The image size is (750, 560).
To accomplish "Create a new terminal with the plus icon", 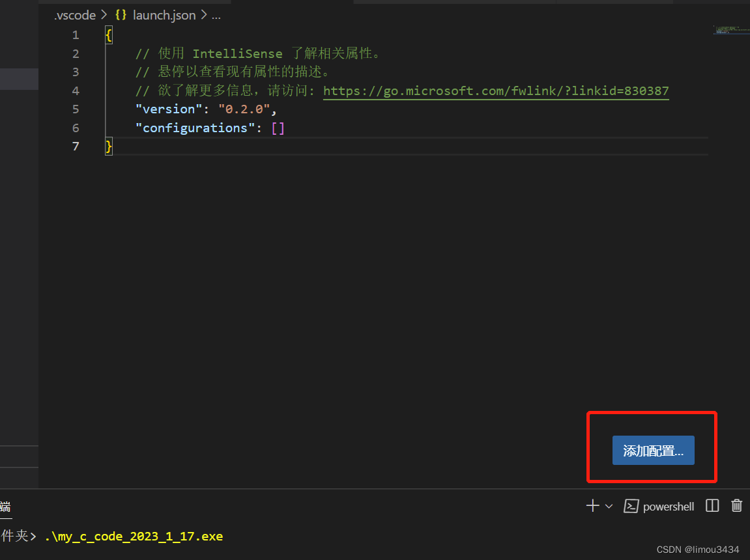I will coord(592,506).
